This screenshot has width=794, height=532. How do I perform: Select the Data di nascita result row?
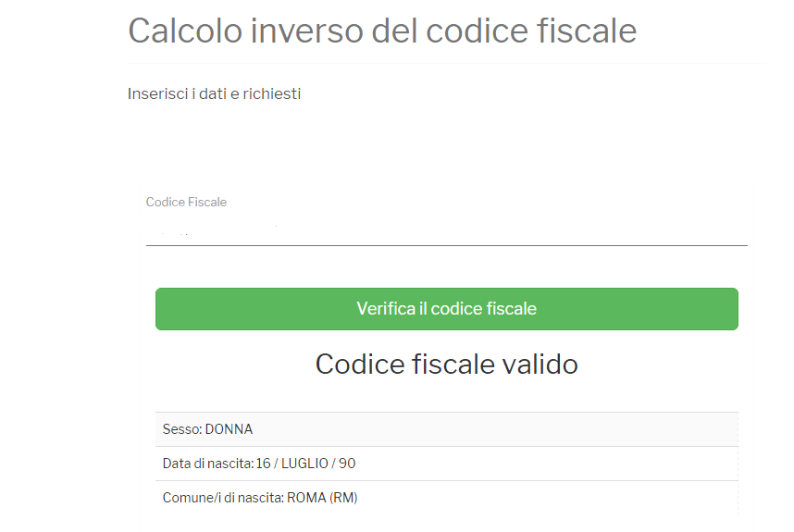[447, 464]
